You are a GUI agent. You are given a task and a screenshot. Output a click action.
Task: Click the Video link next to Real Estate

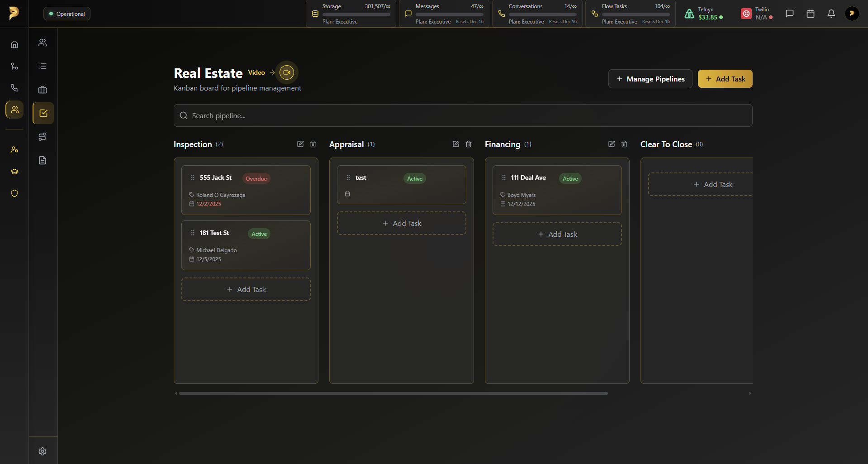point(256,72)
